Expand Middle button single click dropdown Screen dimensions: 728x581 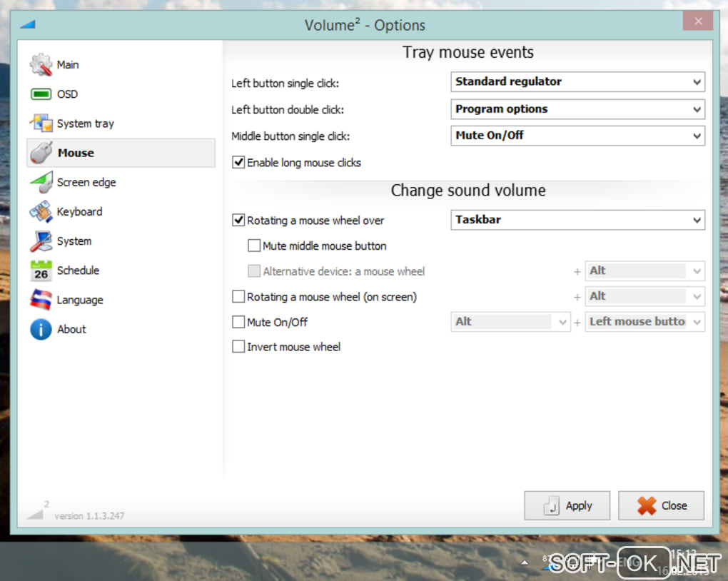577,136
